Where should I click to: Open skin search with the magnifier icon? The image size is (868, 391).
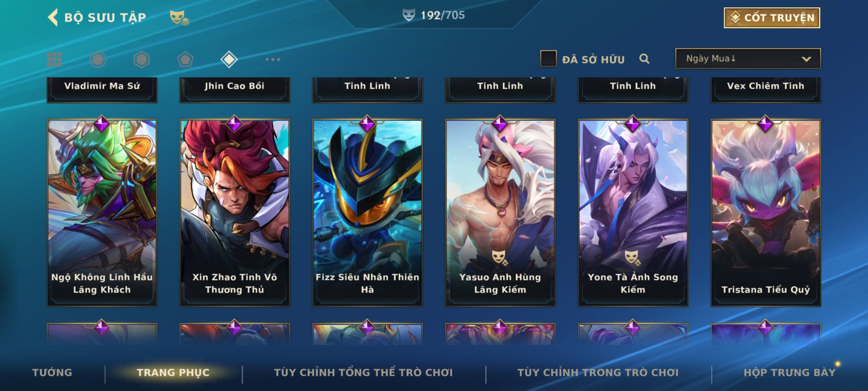[644, 59]
